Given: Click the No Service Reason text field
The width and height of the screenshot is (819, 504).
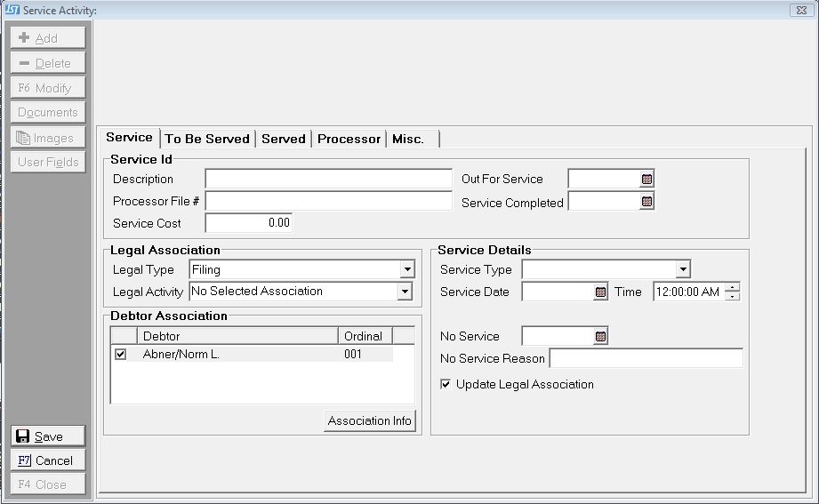Looking at the screenshot, I should (x=646, y=359).
